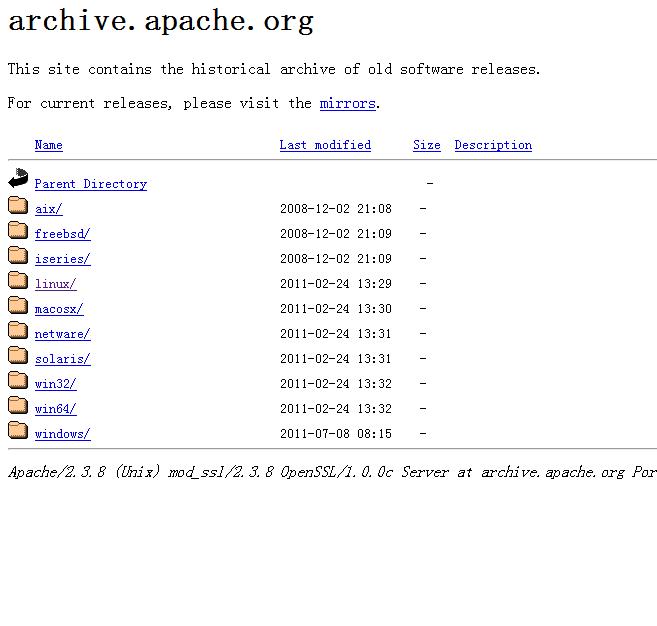Sort listing by Last modified column
Screen dimensions: 657x626
pyautogui.click(x=325, y=145)
